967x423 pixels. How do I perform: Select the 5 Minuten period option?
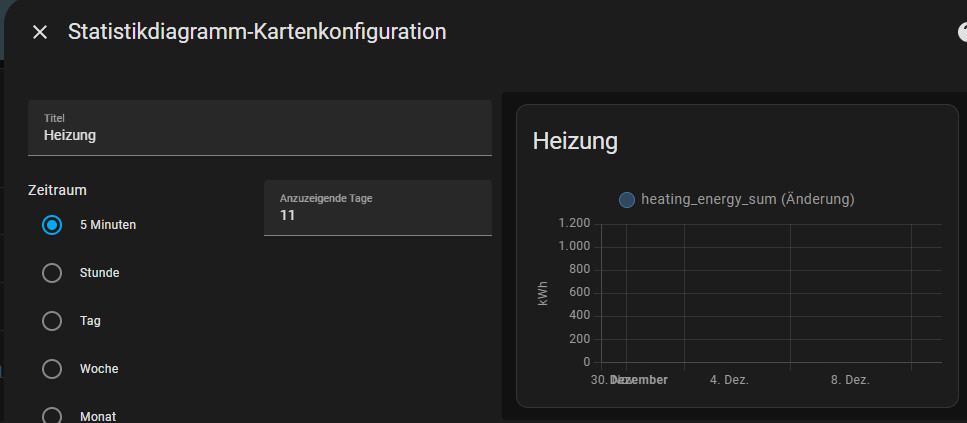tap(52, 225)
